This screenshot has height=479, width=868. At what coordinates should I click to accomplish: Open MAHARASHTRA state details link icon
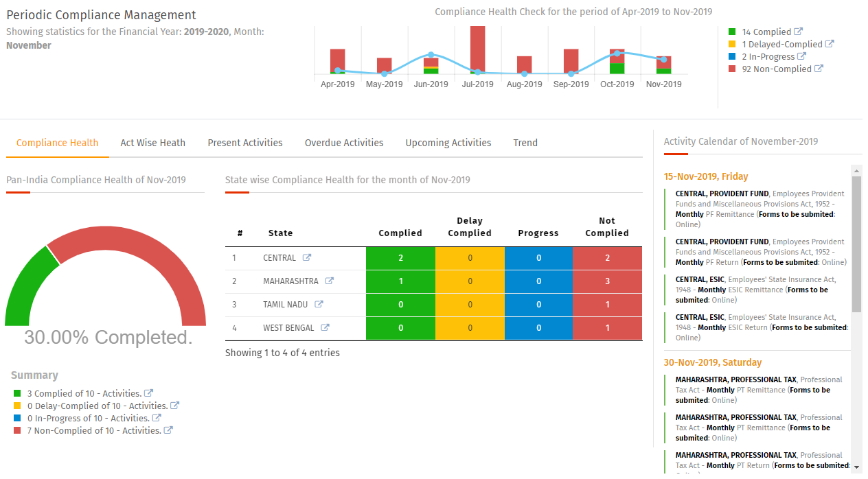[330, 281]
